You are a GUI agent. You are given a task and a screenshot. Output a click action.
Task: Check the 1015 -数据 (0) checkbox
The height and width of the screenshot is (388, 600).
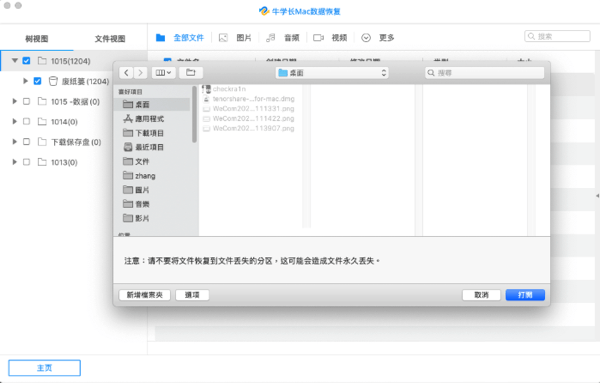point(26,101)
